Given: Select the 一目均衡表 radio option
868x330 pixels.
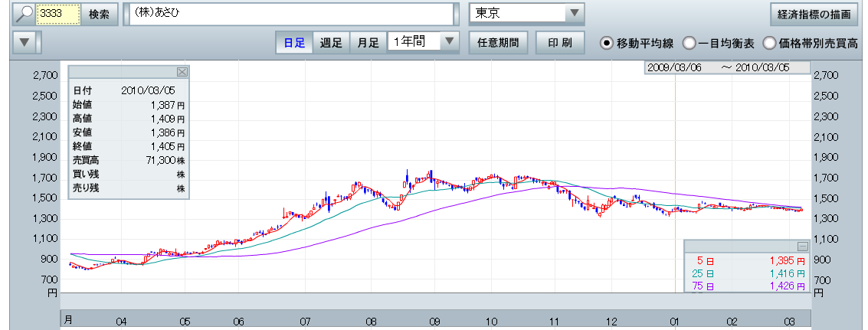Looking at the screenshot, I should click(689, 43).
